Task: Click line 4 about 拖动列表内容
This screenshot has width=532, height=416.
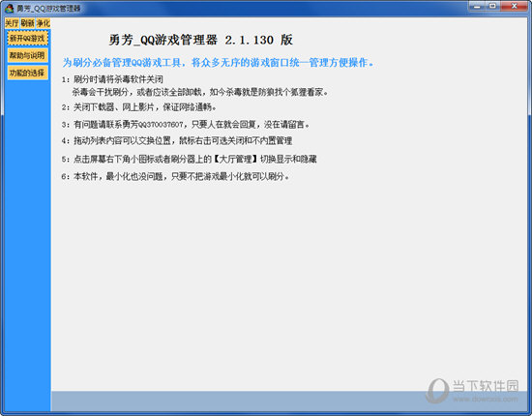Action: click(177, 140)
